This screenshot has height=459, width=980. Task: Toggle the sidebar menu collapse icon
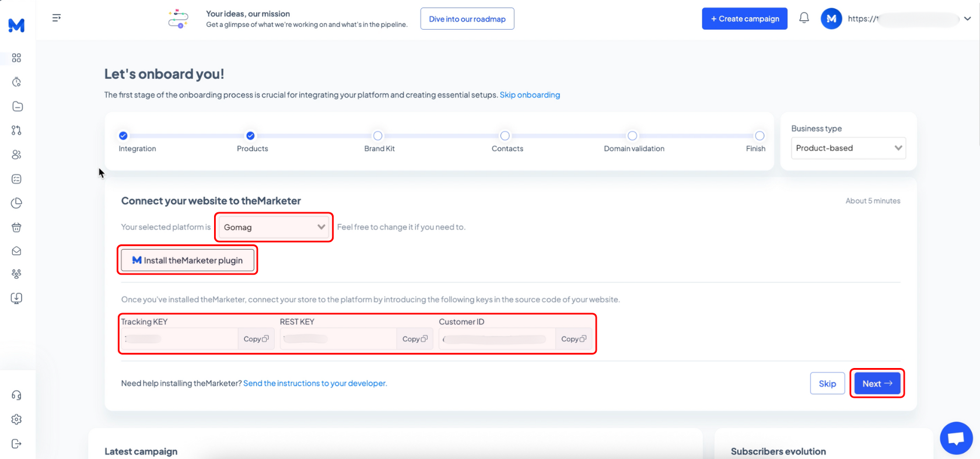coord(57,18)
